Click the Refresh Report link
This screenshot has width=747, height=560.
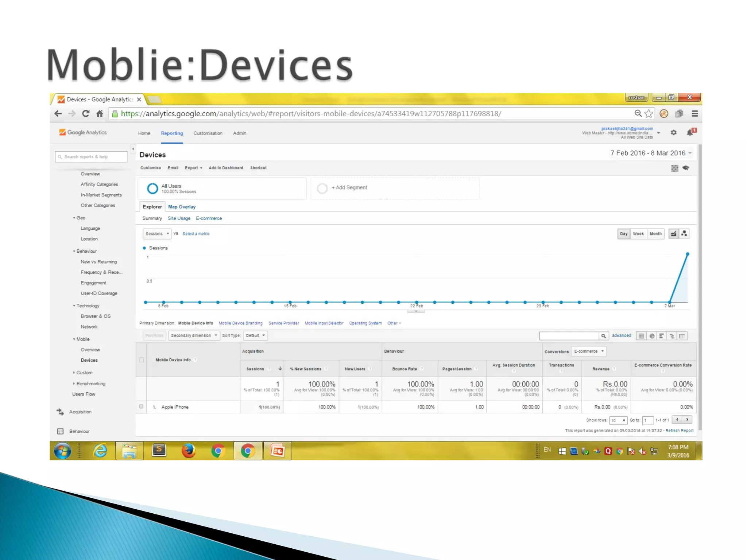pyautogui.click(x=679, y=431)
